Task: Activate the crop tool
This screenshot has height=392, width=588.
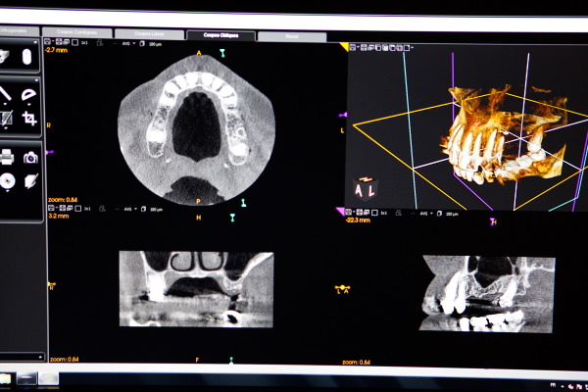Action: 29,120
